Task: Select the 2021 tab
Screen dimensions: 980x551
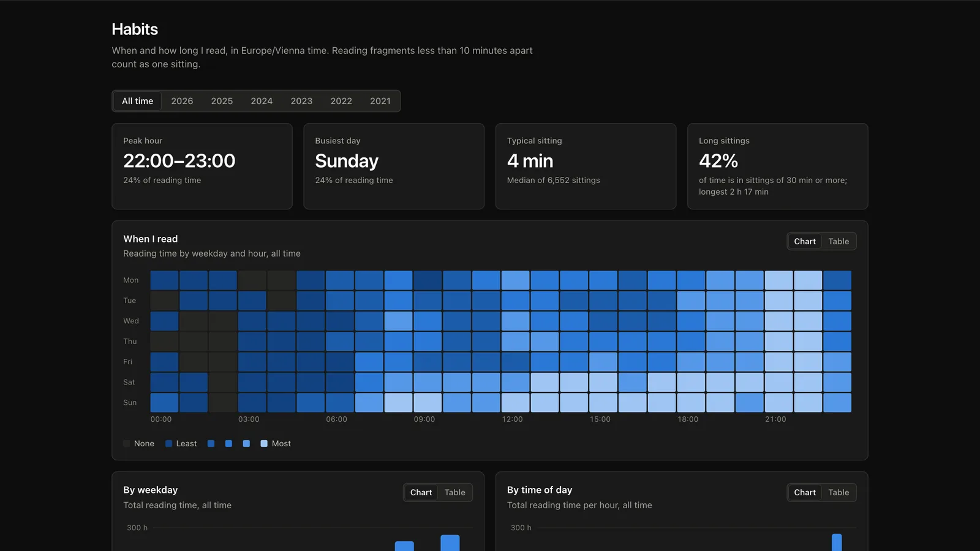Action: click(x=380, y=101)
